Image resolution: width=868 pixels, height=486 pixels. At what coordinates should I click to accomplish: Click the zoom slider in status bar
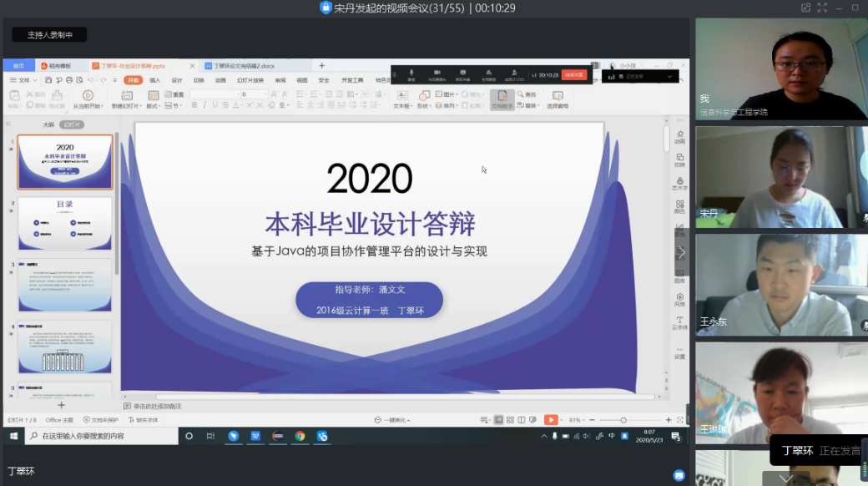623,419
